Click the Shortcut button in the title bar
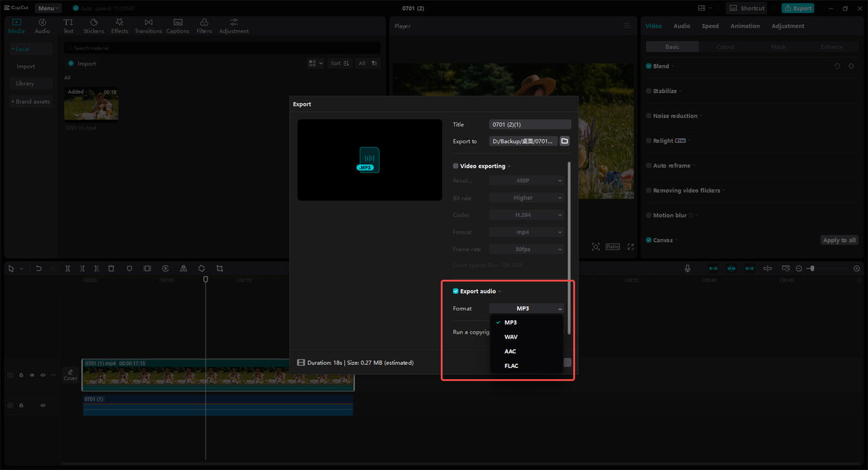 [747, 8]
